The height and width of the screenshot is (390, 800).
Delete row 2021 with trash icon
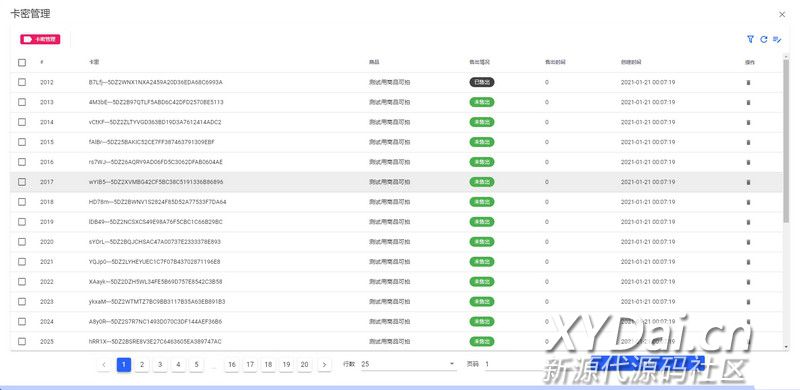tap(748, 262)
